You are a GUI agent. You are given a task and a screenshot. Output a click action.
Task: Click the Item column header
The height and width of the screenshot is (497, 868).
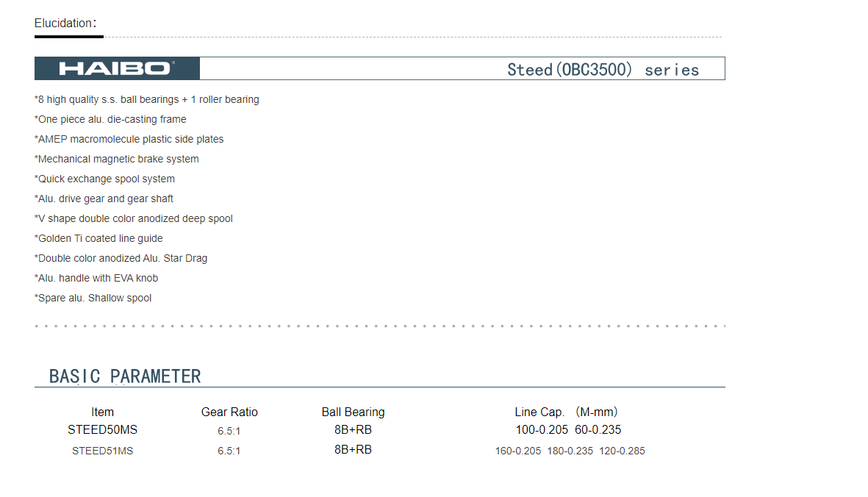102,412
